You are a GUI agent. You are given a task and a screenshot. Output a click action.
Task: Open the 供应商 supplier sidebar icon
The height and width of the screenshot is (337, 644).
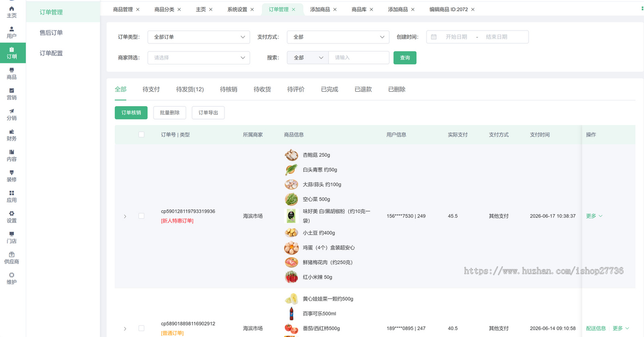tap(12, 254)
